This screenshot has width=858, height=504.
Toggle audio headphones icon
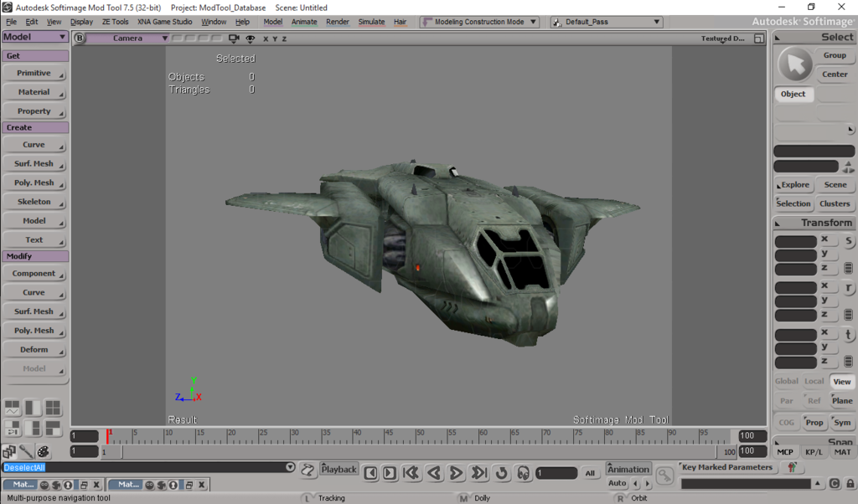(523, 473)
